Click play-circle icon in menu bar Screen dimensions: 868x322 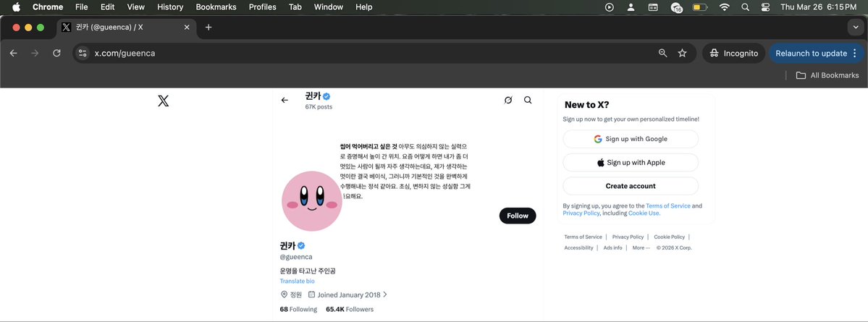[x=610, y=7]
